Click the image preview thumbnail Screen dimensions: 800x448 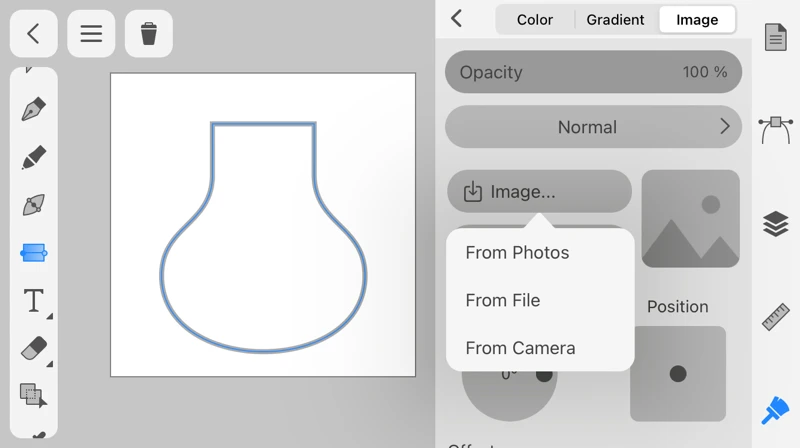(690, 218)
